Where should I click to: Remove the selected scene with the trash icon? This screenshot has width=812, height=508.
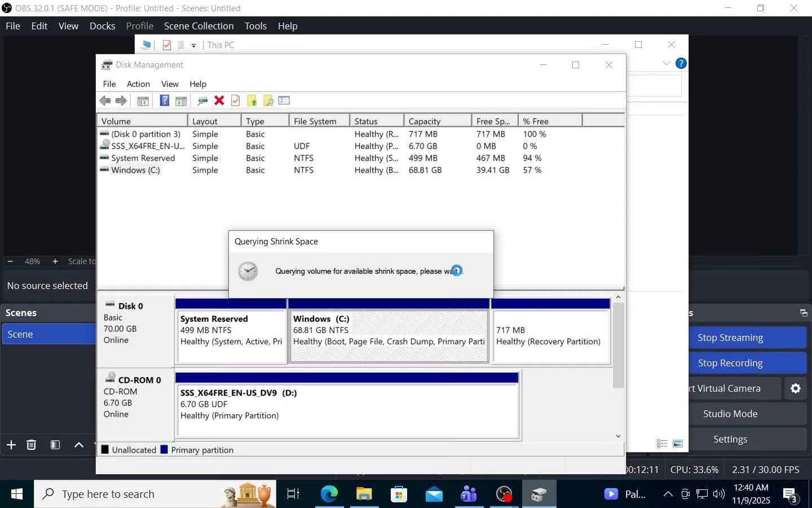32,445
